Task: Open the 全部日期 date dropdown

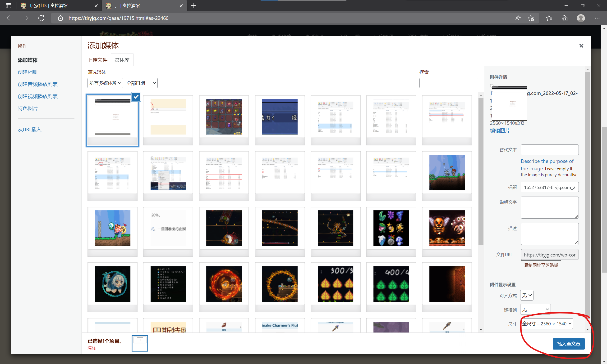Action: pyautogui.click(x=141, y=83)
